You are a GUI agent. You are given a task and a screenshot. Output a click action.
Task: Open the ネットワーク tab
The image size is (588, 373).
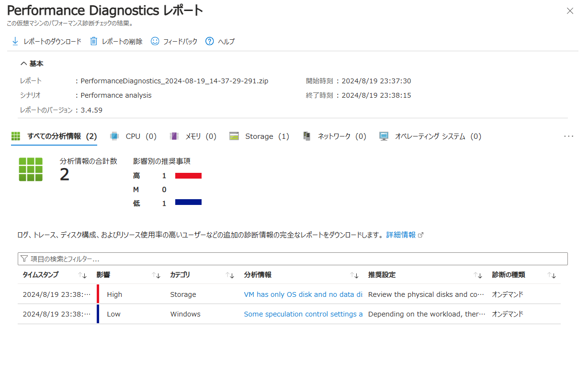(x=335, y=136)
